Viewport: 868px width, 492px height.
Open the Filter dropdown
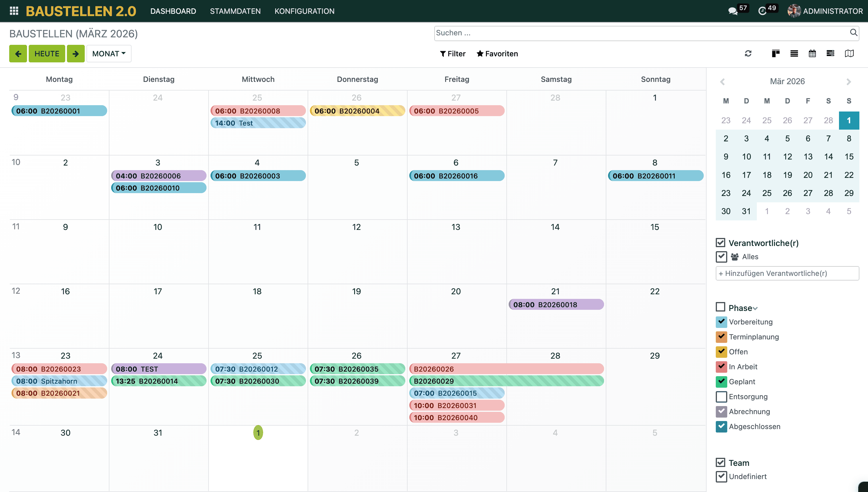(x=453, y=53)
